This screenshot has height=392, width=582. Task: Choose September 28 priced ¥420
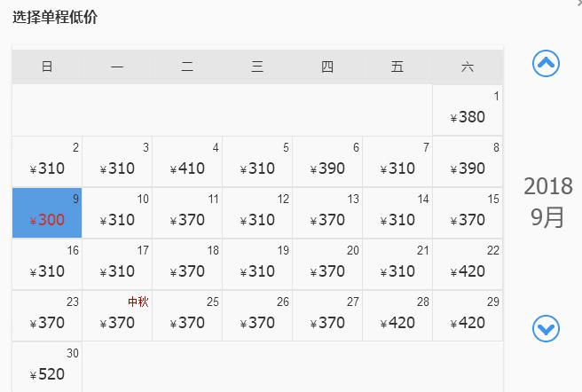pyautogui.click(x=397, y=316)
